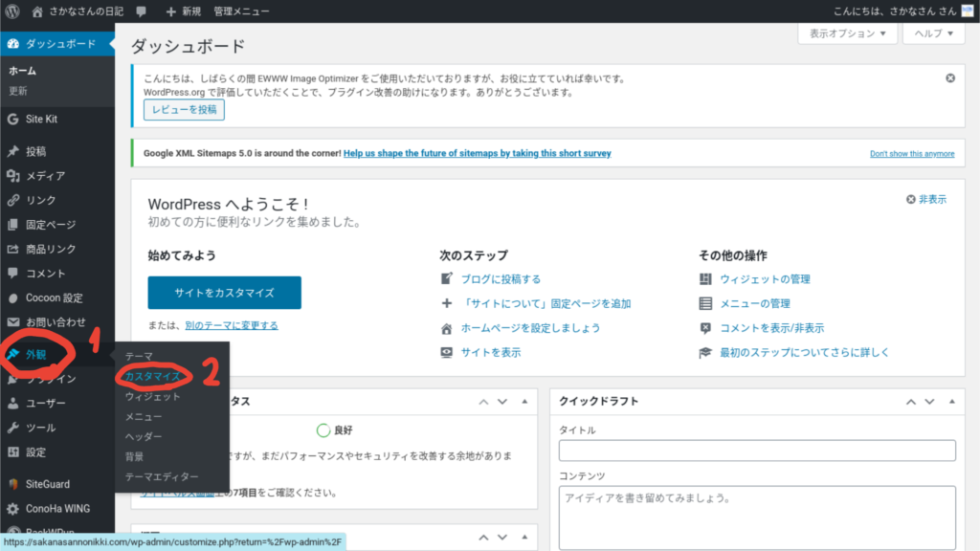Collapse the site health panel toggle

(524, 402)
